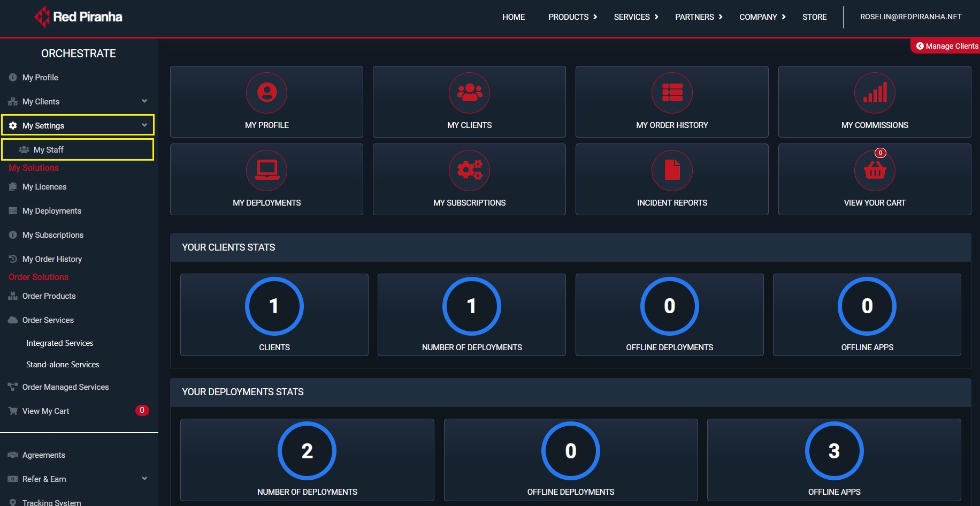Open the Stand-alone Services link

point(63,364)
